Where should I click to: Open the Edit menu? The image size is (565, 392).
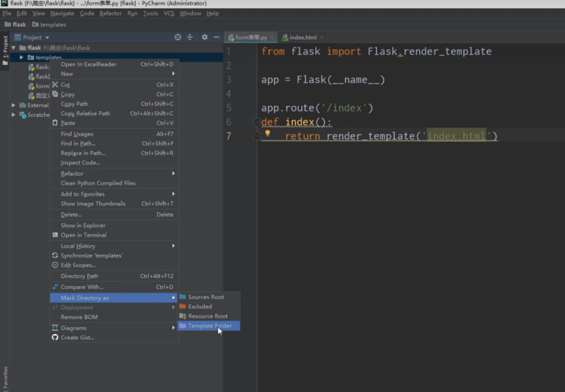point(22,13)
